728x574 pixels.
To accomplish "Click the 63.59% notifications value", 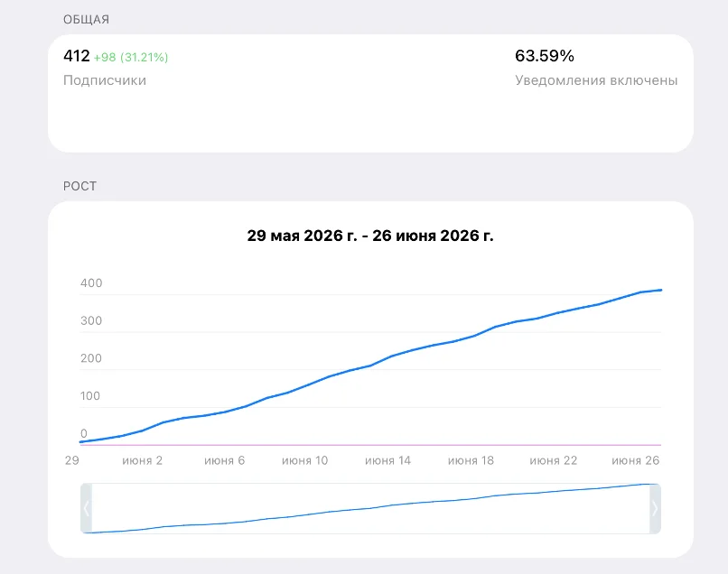I will pos(545,56).
